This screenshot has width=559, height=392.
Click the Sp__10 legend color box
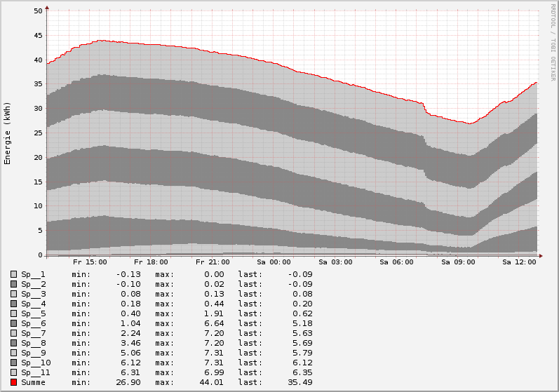[14, 363]
